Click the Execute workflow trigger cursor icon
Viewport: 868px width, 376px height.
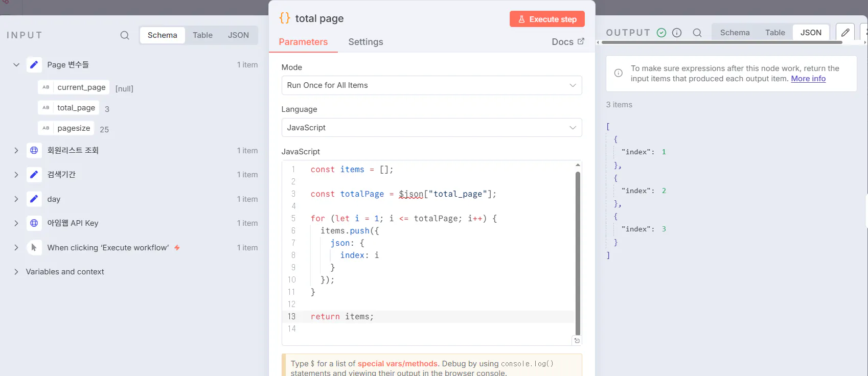pyautogui.click(x=34, y=248)
